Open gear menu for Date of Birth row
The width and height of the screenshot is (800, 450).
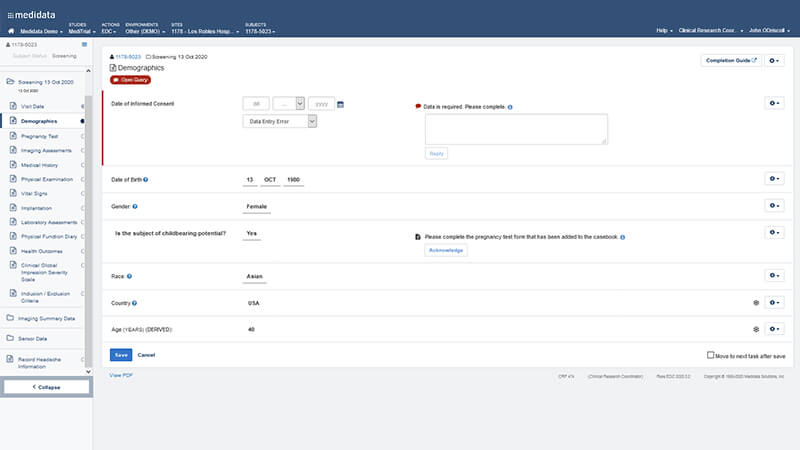coord(774,178)
